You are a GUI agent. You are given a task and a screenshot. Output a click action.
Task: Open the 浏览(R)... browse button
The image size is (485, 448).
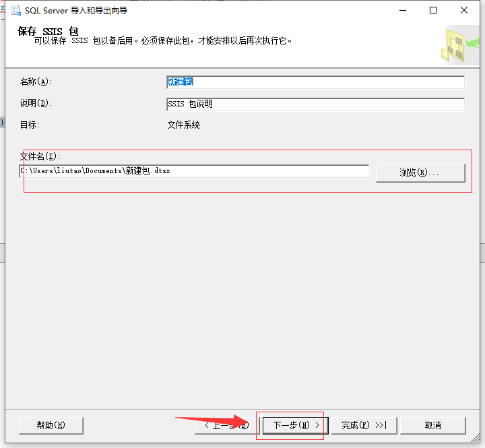pos(420,172)
